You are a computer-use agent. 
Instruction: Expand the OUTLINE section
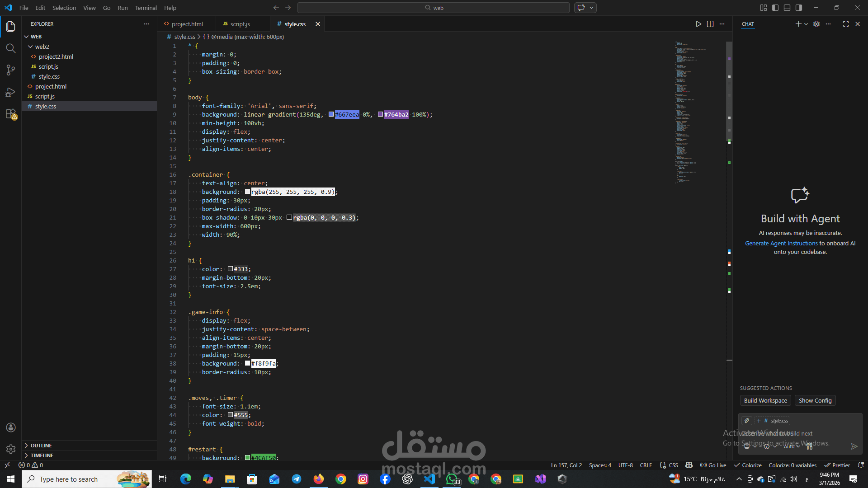coord(41,446)
